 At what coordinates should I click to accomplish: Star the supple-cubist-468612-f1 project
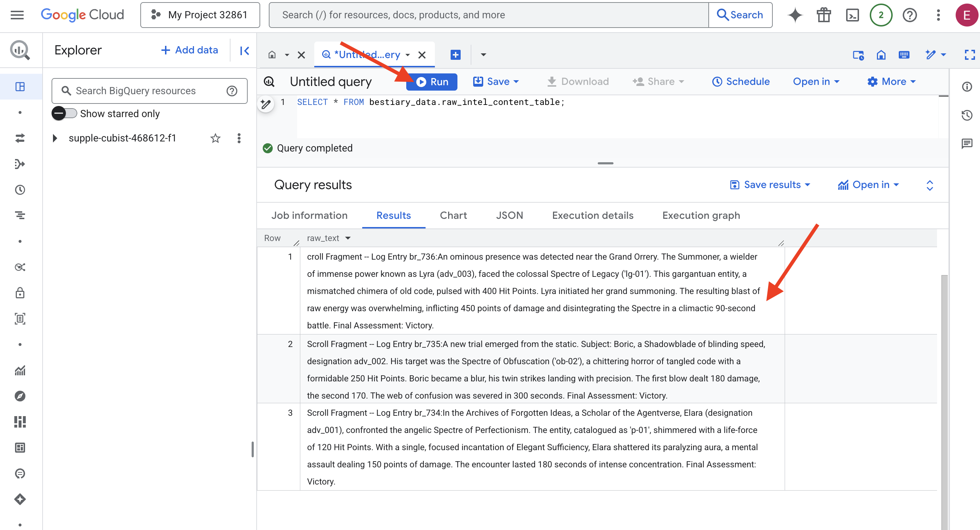(215, 138)
